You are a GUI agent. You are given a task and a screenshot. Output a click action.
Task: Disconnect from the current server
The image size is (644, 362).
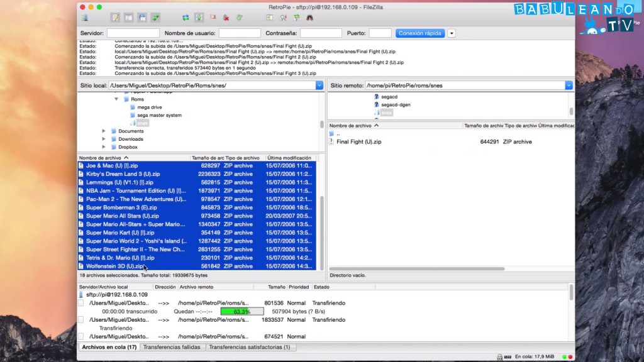pos(226,18)
